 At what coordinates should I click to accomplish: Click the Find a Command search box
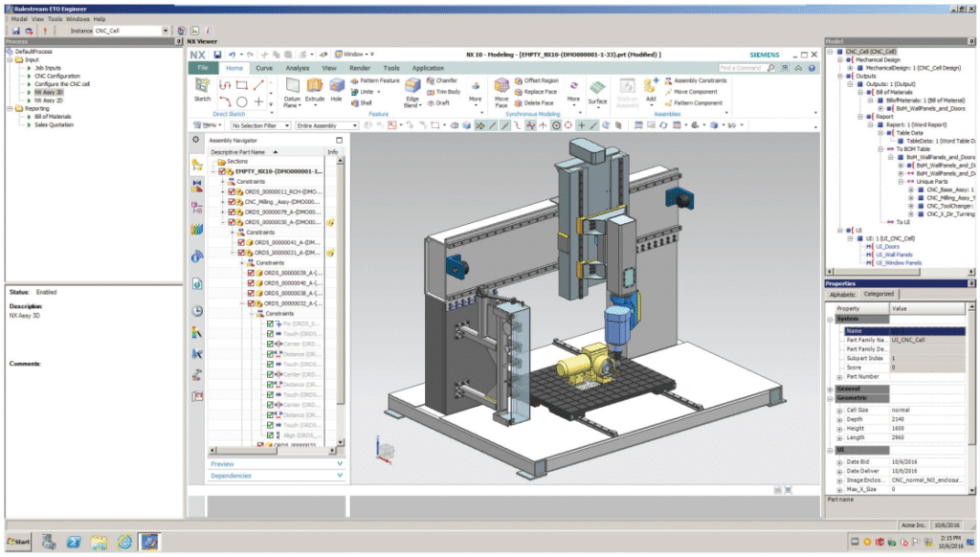pos(741,68)
